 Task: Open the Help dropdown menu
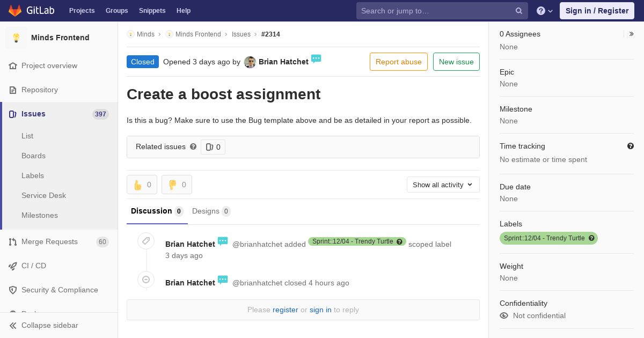(545, 11)
